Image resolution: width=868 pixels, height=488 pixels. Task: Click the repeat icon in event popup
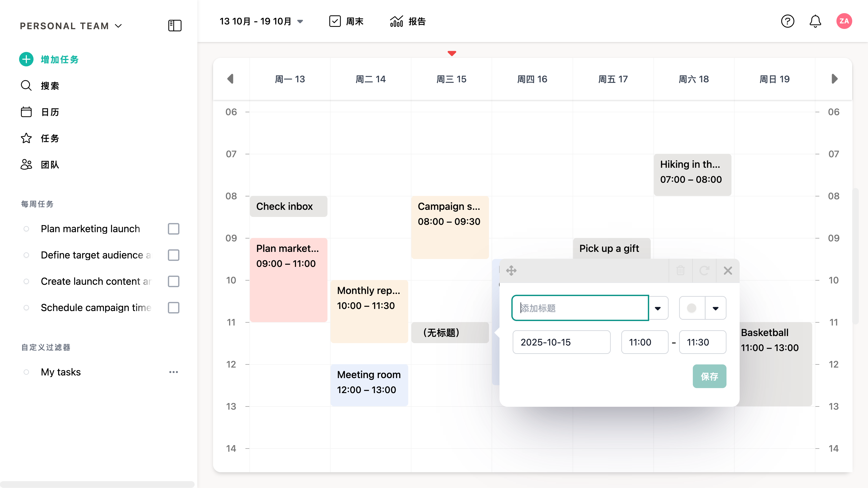(x=704, y=271)
